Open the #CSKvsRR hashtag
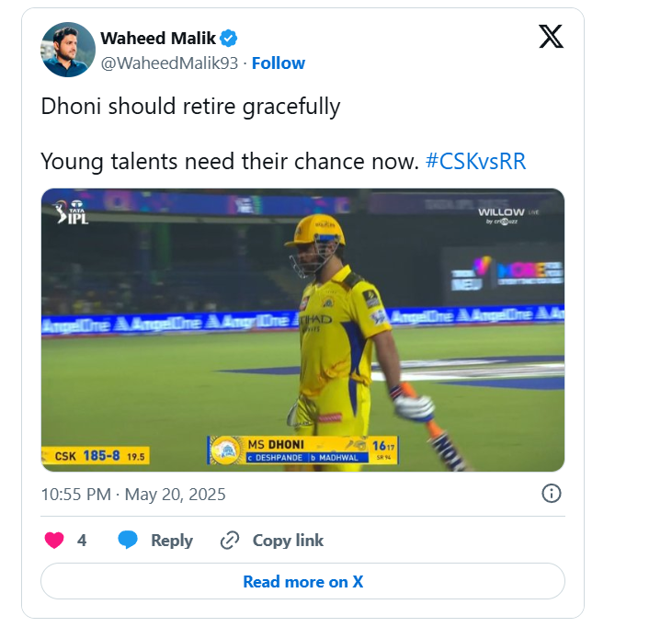This screenshot has width=672, height=627. (x=475, y=162)
